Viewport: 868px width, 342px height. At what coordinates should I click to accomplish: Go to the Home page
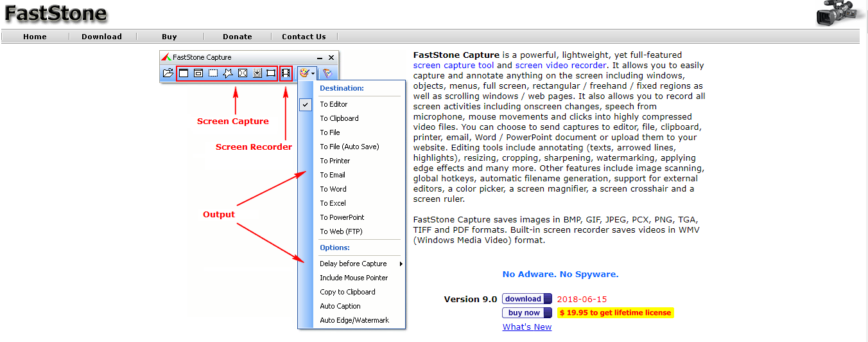(35, 37)
